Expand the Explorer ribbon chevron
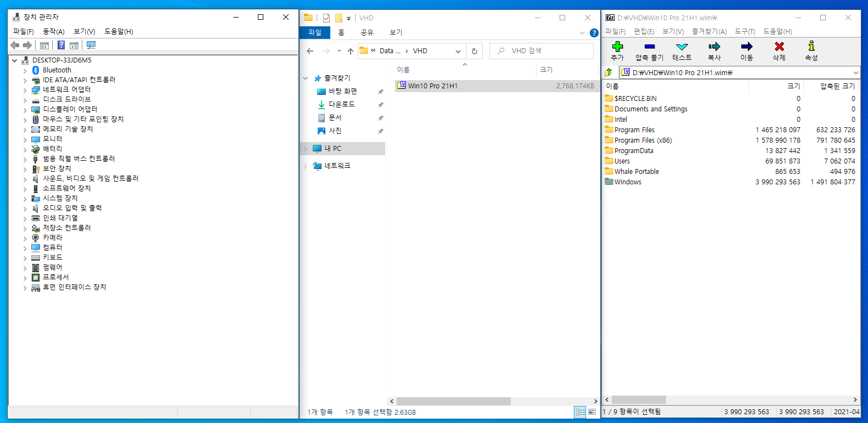The image size is (868, 423). coord(582,33)
